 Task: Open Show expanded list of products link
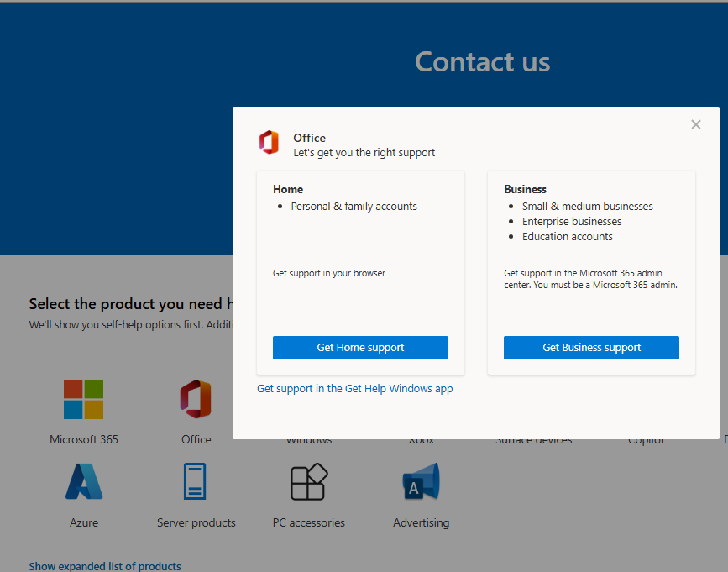105,566
